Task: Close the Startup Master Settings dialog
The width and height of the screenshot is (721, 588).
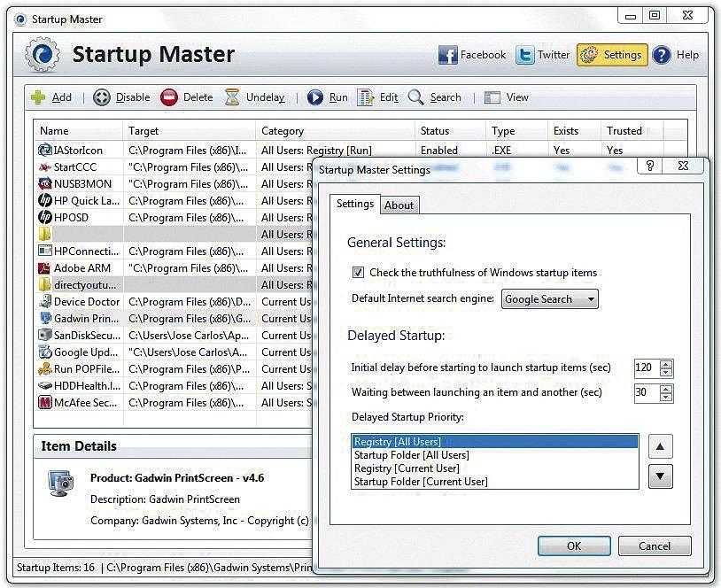Action: pos(683,166)
